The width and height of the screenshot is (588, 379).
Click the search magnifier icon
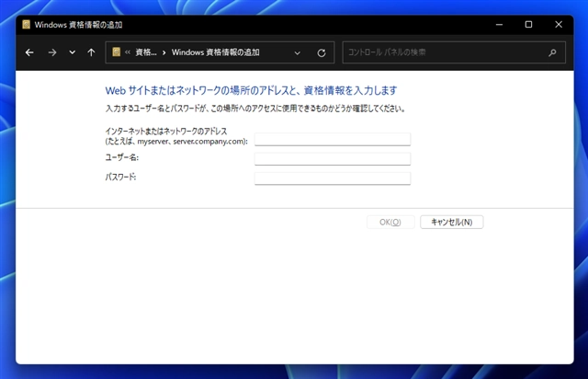coord(552,52)
